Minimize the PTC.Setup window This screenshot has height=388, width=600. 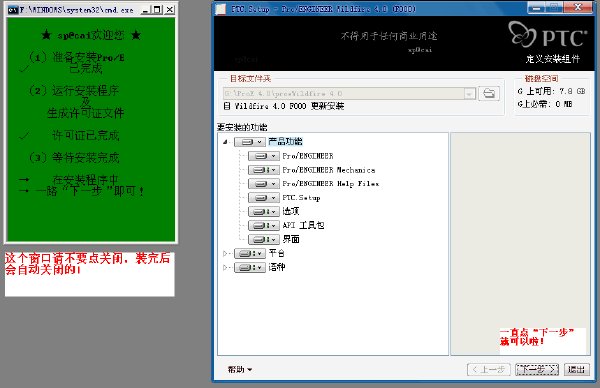click(x=536, y=7)
